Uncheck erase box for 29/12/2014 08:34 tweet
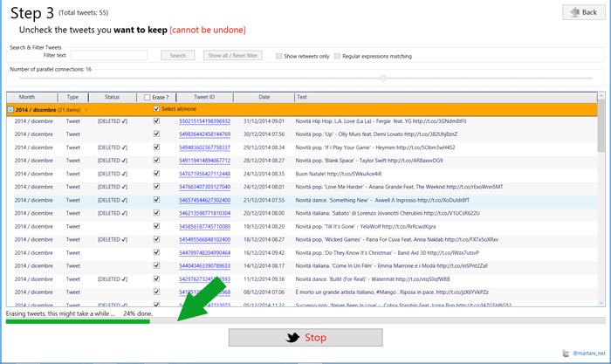 pyautogui.click(x=156, y=148)
